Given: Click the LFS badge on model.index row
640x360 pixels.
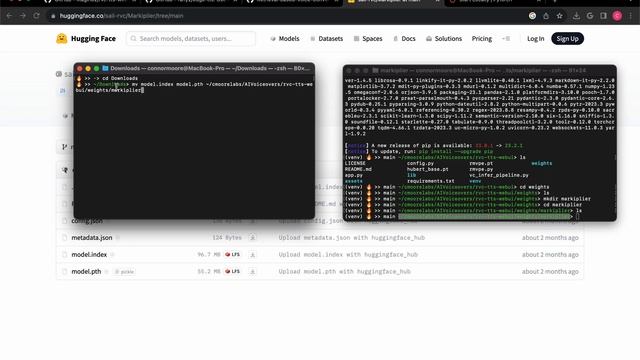Looking at the screenshot, I should pos(233,254).
